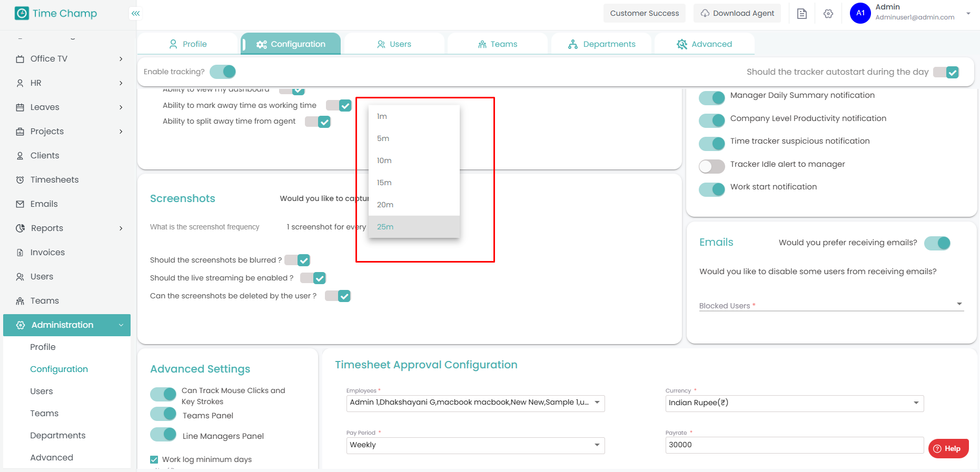
Task: Collapse the Administration menu chevron
Action: tap(121, 325)
